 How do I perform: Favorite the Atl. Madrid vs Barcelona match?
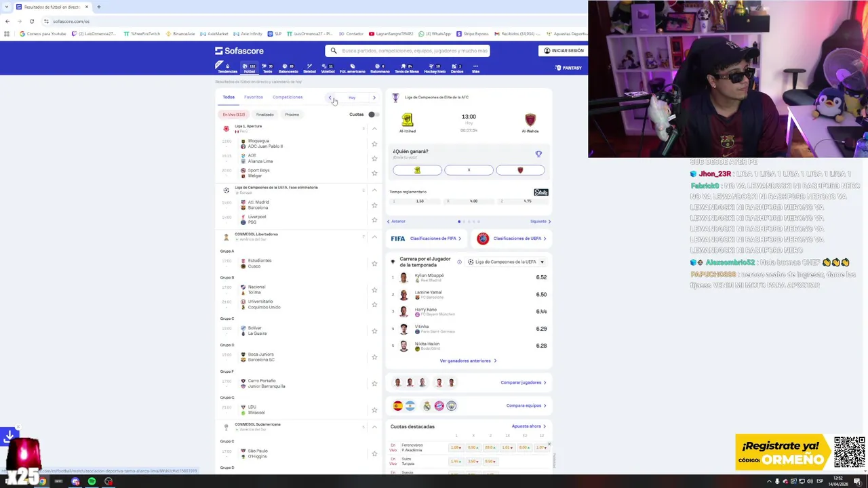pos(374,205)
